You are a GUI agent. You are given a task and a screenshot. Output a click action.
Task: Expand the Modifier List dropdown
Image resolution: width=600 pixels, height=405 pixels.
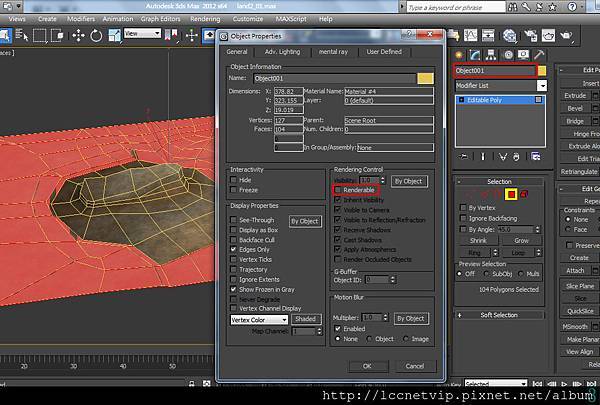542,86
